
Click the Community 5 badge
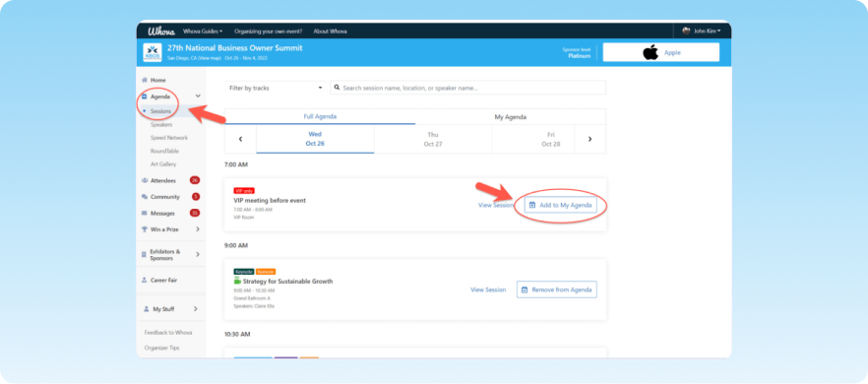[x=196, y=197]
